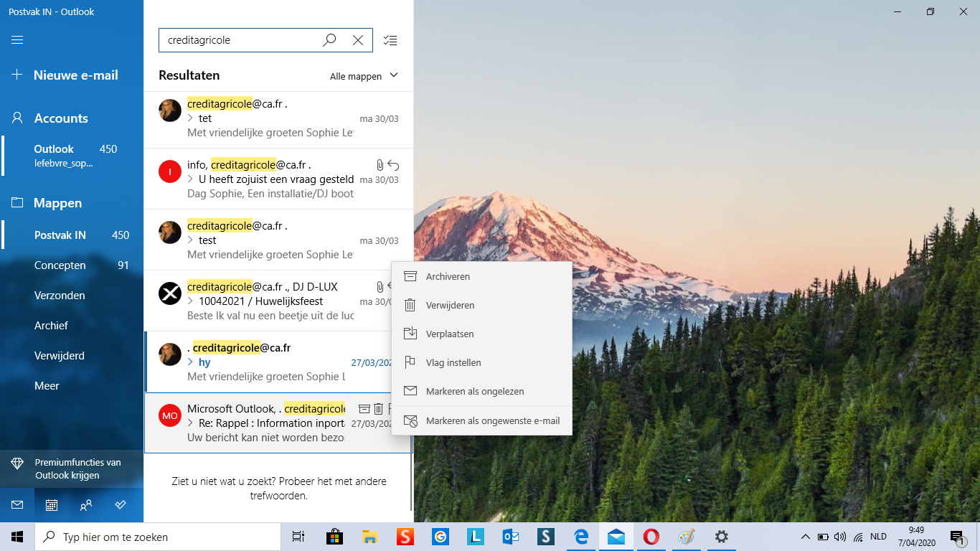This screenshot has height=551, width=980.
Task: Launch Opera browser from taskbar
Action: (651, 537)
